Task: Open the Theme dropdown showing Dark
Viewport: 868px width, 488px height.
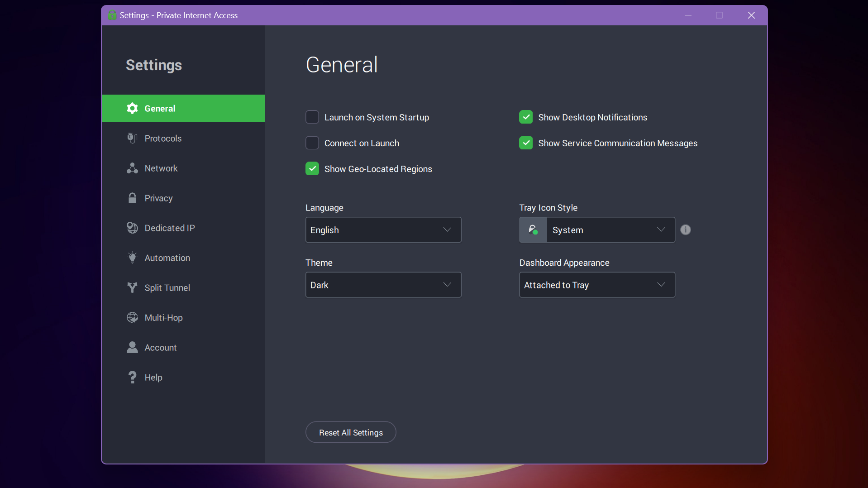Action: coord(383,285)
